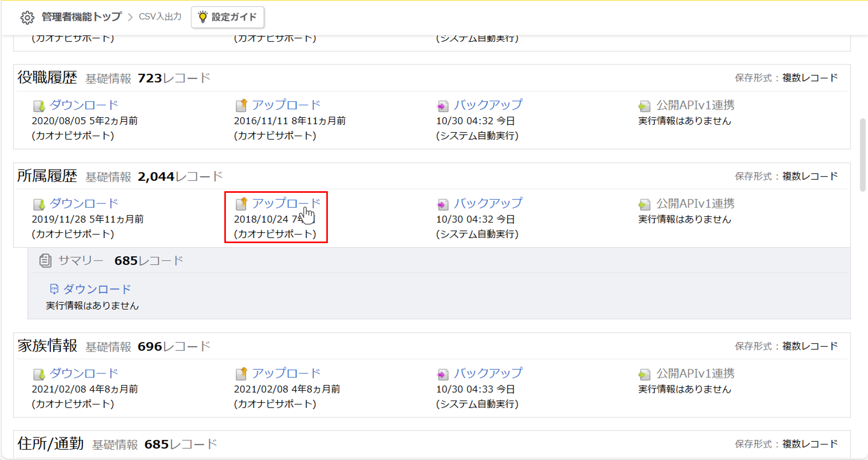Click the CSV download icon under サマリー
The width and height of the screenshot is (868, 460).
(x=54, y=289)
